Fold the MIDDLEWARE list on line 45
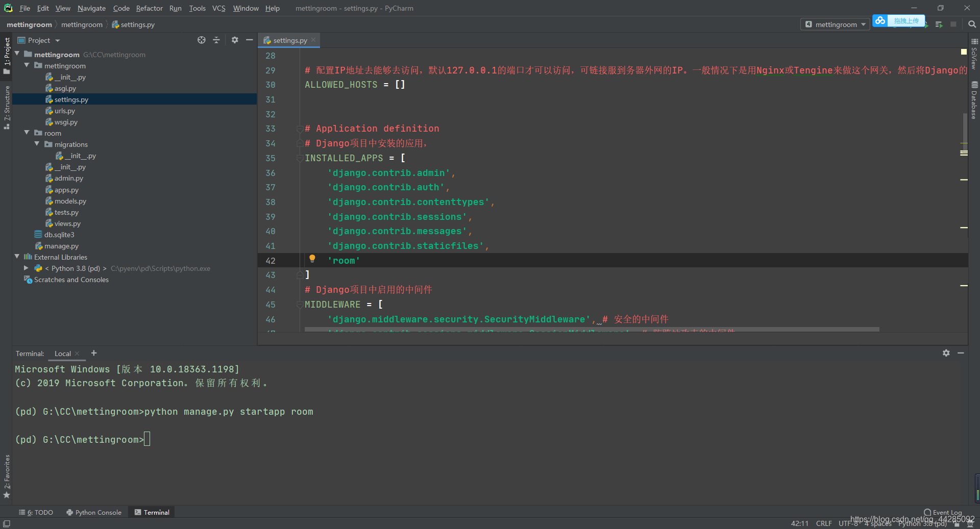 (300, 305)
